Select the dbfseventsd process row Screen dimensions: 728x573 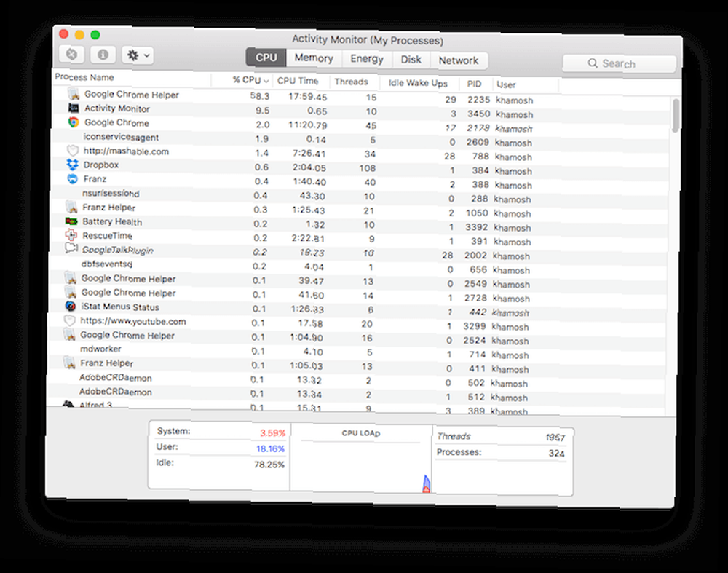pos(358,266)
